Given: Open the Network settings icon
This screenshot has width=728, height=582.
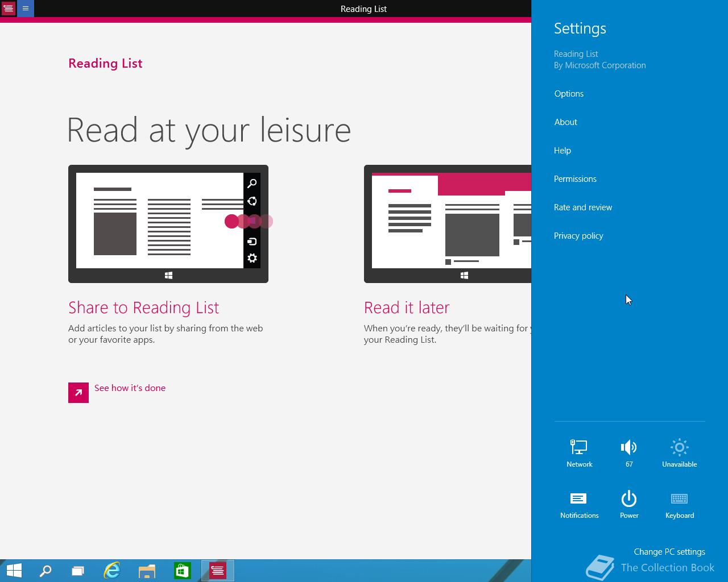Looking at the screenshot, I should click(579, 453).
